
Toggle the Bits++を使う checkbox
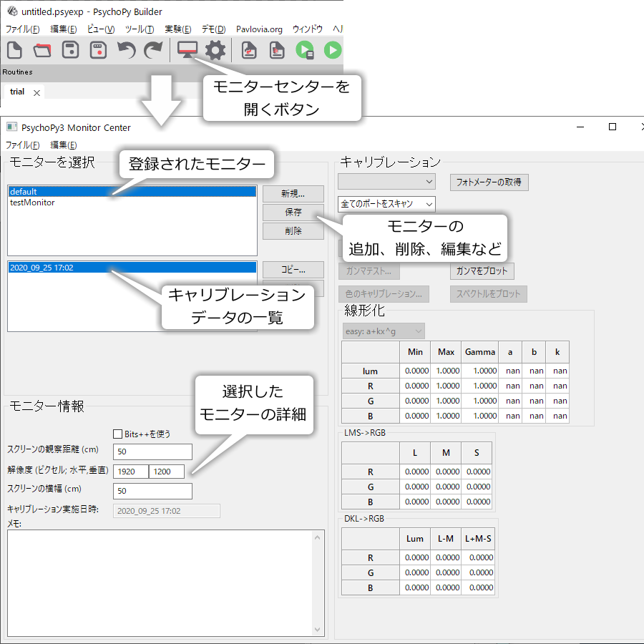pyautogui.click(x=118, y=434)
